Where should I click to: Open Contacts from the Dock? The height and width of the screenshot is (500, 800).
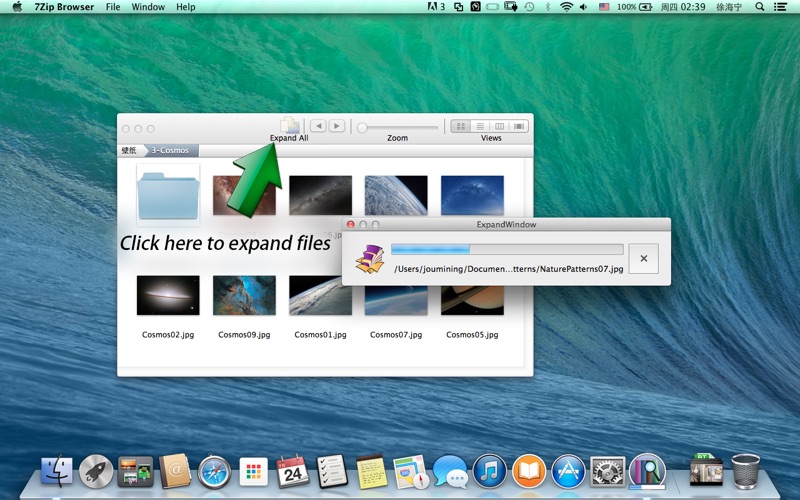pos(175,471)
